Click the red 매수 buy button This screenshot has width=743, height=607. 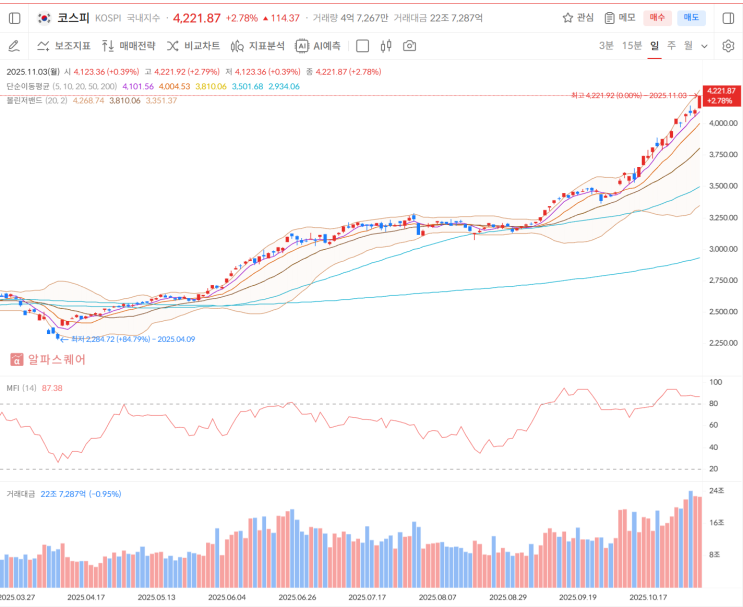tap(657, 18)
